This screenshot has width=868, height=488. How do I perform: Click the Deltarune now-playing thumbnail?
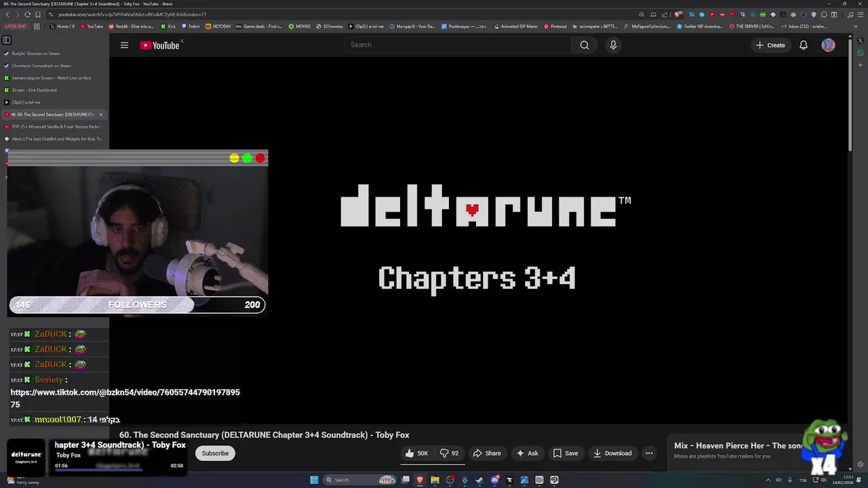26,457
